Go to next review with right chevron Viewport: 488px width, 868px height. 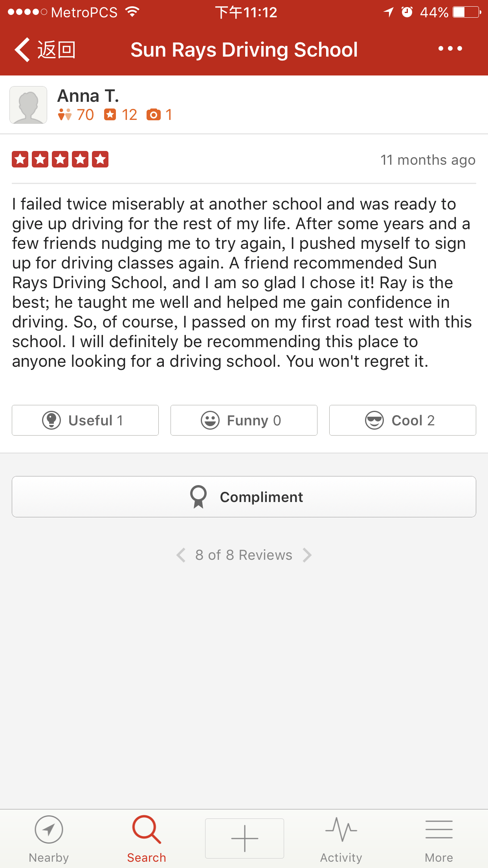[307, 555]
